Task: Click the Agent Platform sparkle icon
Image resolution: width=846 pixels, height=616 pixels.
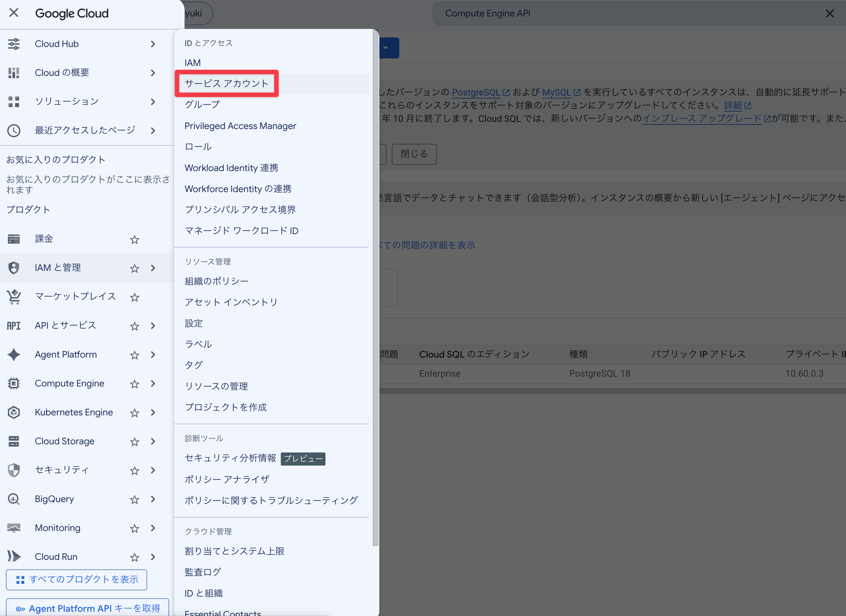Action: (x=14, y=355)
